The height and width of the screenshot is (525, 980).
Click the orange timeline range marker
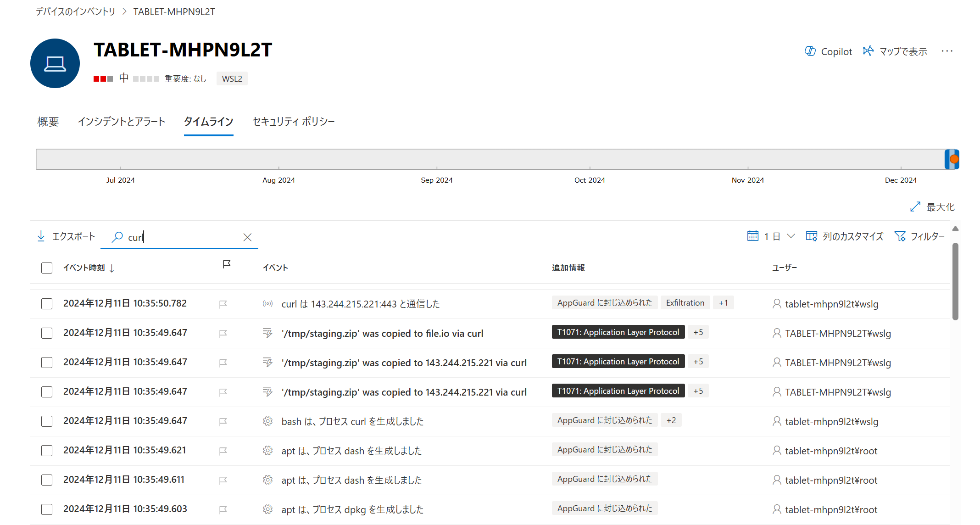pos(954,159)
